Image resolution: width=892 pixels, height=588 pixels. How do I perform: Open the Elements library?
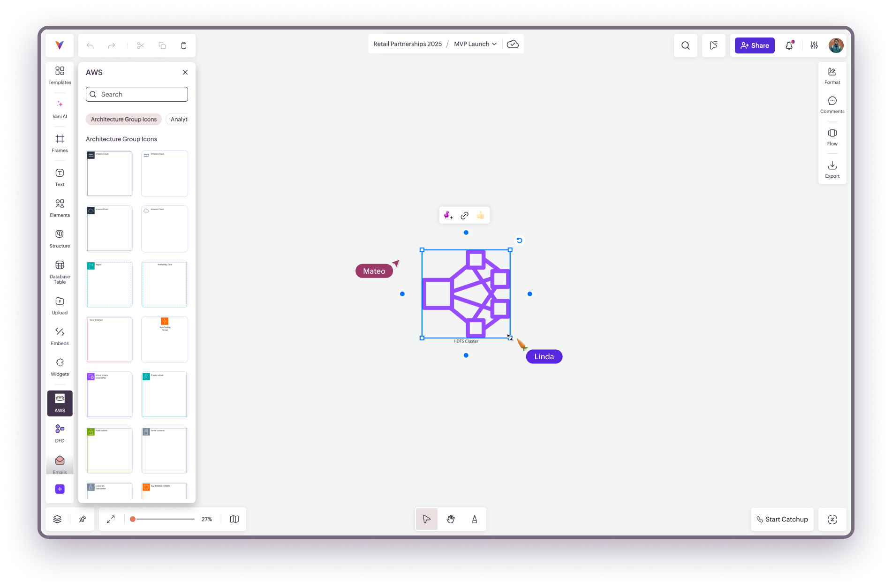click(60, 208)
